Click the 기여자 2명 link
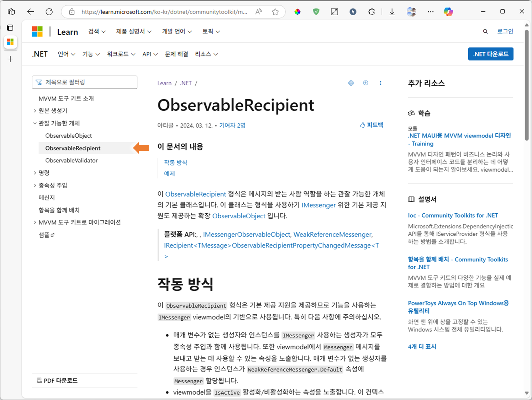 pos(232,126)
